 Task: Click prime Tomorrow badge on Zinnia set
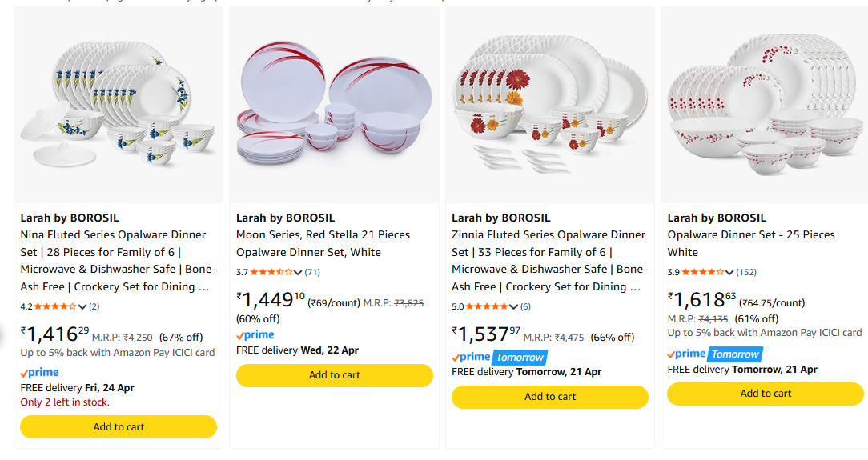click(x=499, y=357)
